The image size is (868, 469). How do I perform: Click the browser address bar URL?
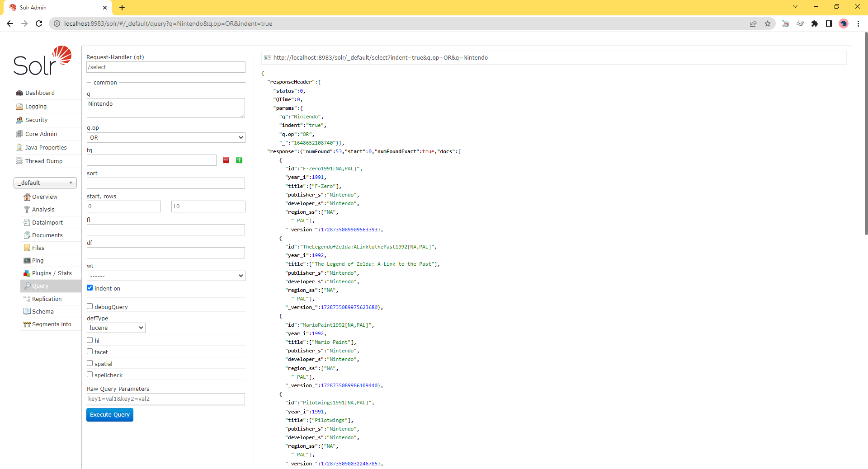point(168,23)
